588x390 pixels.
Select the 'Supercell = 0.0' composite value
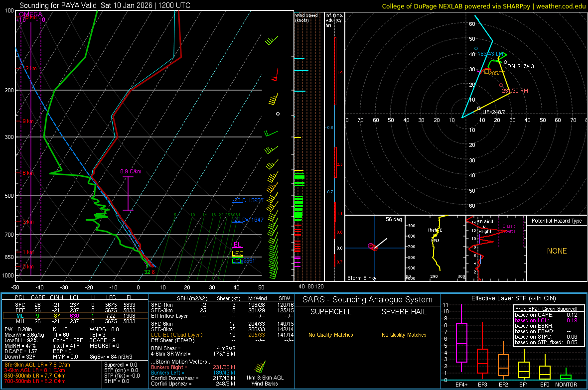pyautogui.click(x=121, y=365)
